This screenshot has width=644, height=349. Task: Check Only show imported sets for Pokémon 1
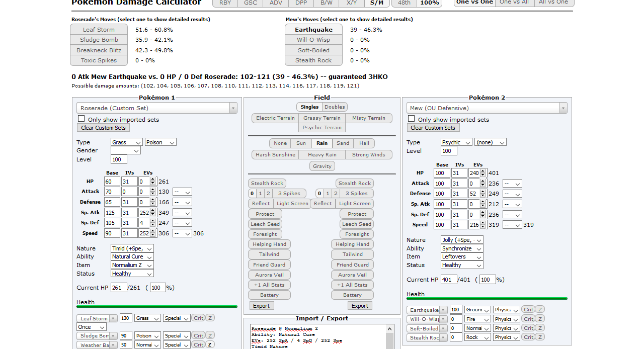[x=82, y=119]
